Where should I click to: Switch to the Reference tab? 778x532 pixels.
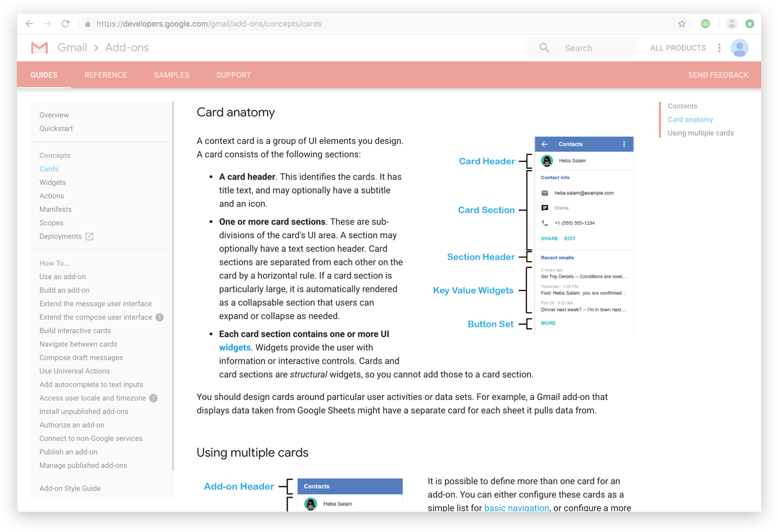106,75
